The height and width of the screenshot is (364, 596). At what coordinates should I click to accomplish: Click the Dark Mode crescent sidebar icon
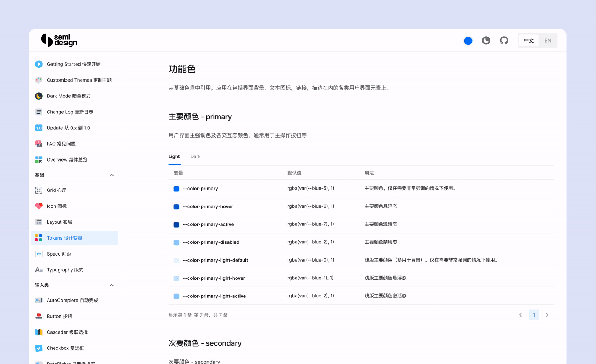[x=39, y=96]
